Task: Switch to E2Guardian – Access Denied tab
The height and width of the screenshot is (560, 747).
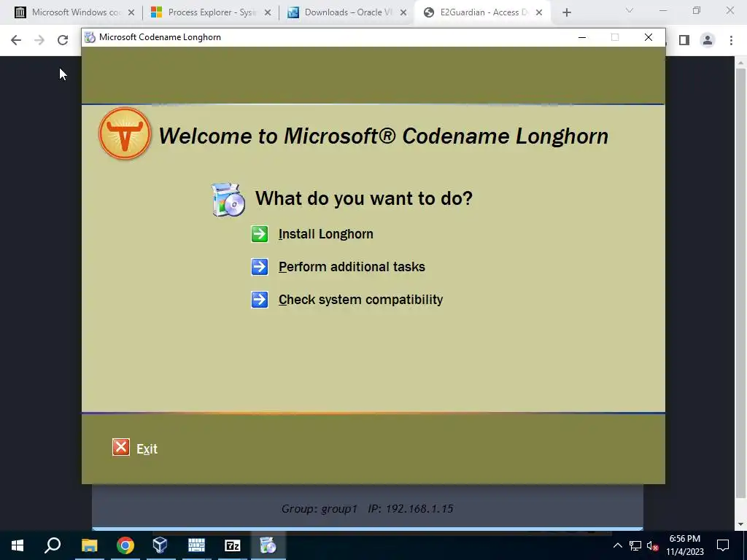Action: (x=481, y=12)
